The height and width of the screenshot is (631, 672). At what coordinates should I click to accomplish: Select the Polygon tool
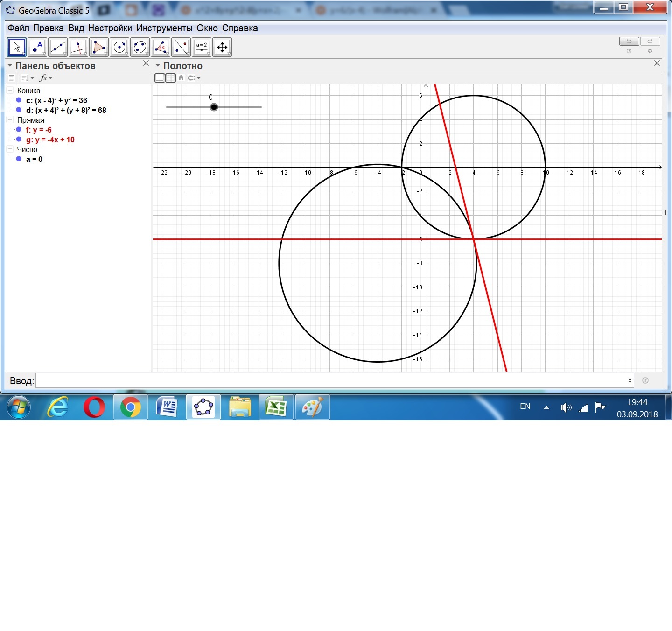coord(99,47)
